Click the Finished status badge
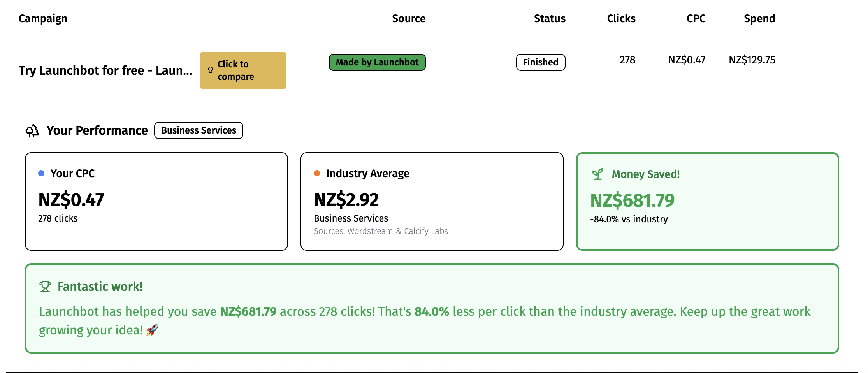 540,62
